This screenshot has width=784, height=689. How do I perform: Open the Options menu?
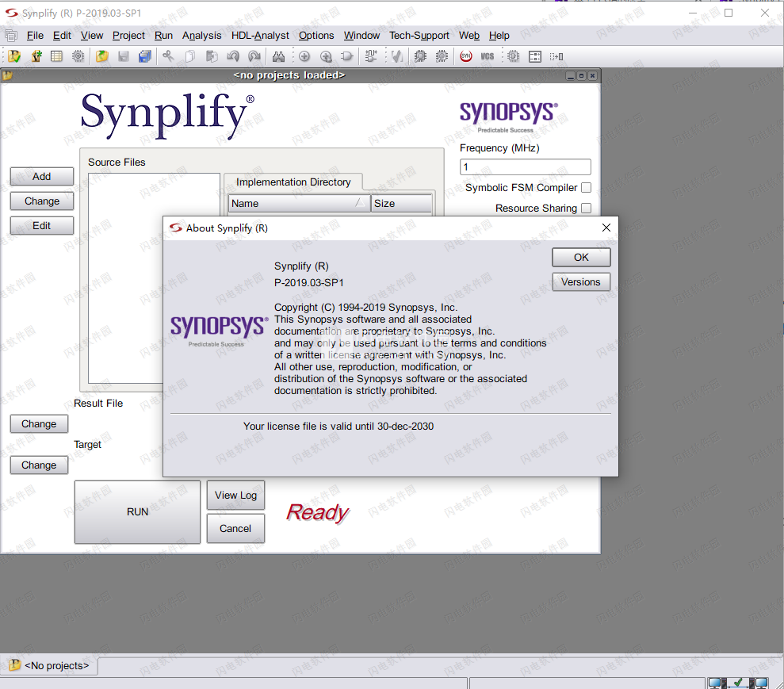coord(316,36)
